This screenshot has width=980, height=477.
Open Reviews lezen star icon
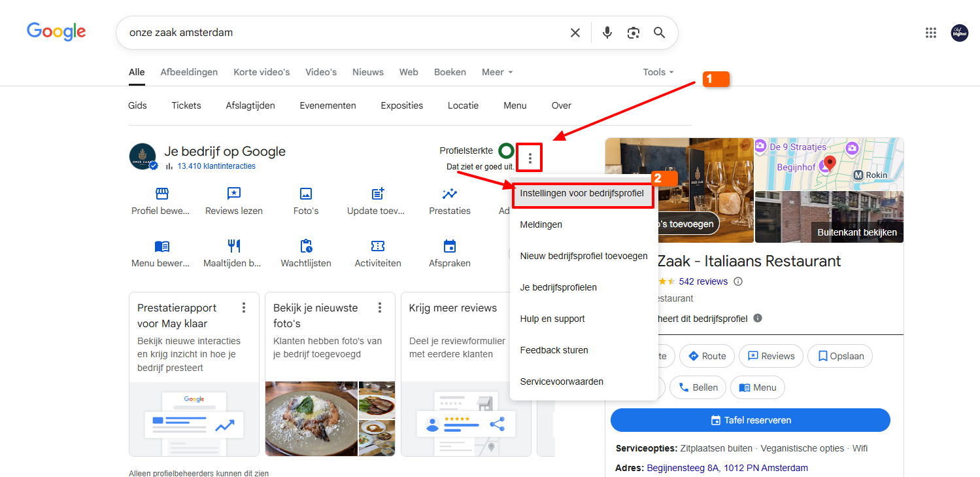[x=233, y=194]
